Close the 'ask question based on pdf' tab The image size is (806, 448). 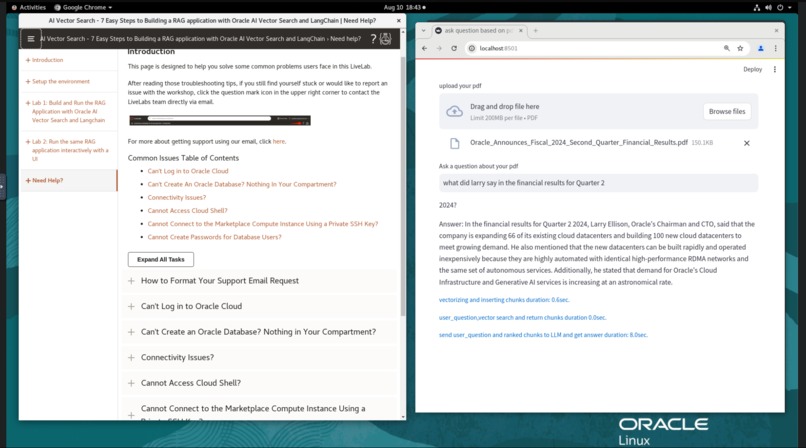tap(520, 31)
